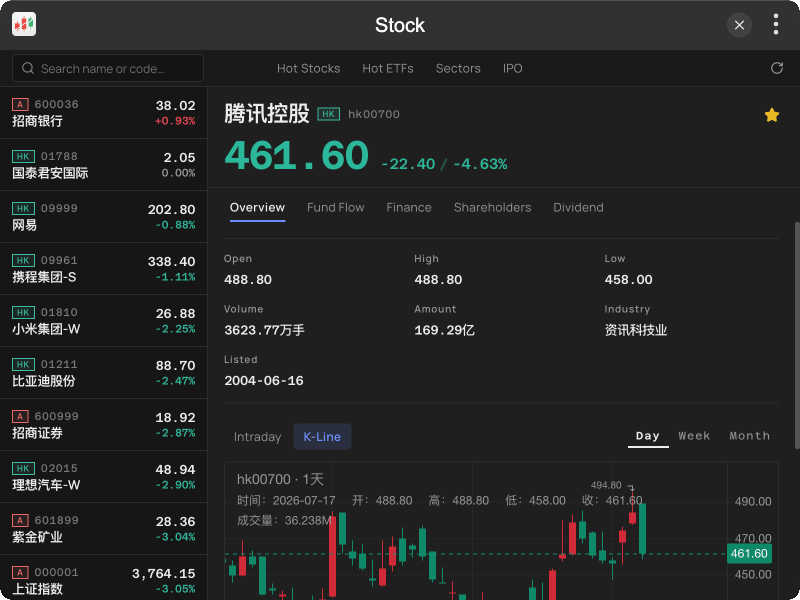
Task: Select 紫金矿业 601899 in the watchlist
Action: coord(104,529)
